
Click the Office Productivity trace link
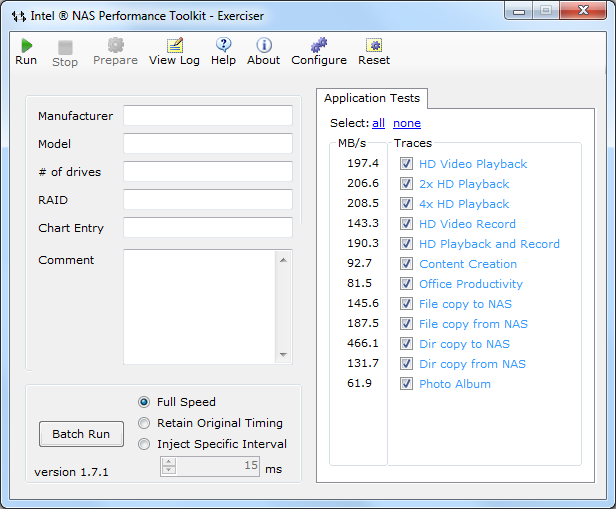tap(471, 284)
